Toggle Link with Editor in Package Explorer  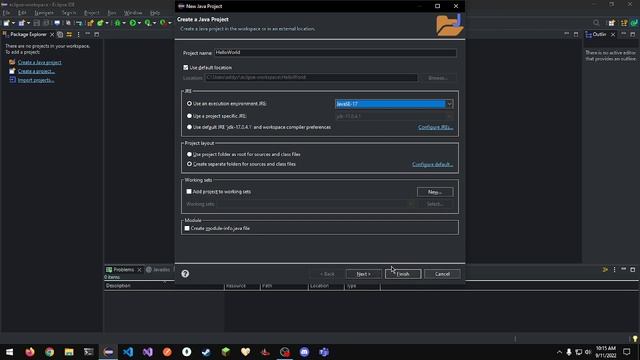pyautogui.click(x=69, y=34)
